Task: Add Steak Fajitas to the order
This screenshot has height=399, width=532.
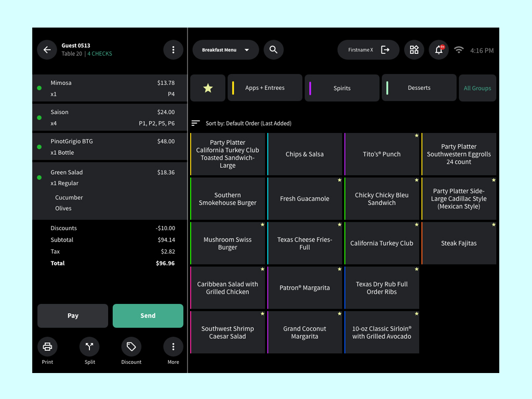Action: coord(459,243)
